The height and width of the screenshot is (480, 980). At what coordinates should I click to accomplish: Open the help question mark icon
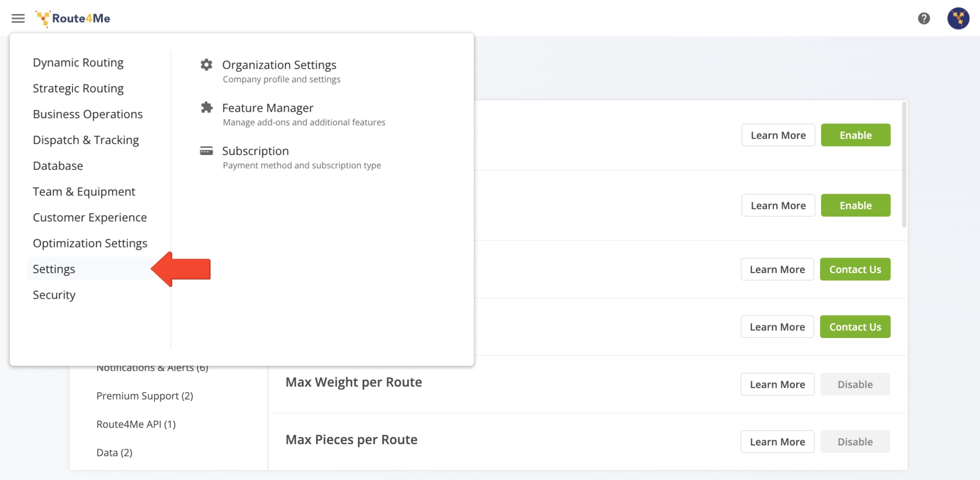(924, 18)
